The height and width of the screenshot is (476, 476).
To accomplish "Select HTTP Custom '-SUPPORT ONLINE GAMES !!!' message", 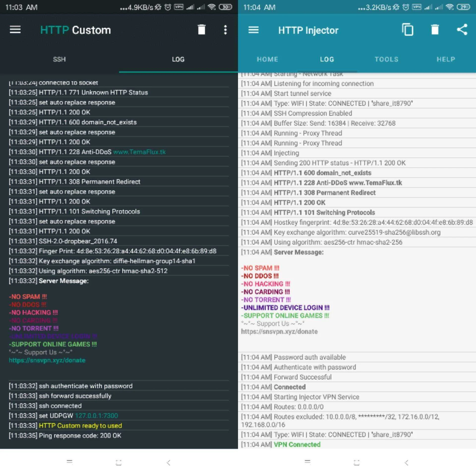I will click(x=53, y=344).
